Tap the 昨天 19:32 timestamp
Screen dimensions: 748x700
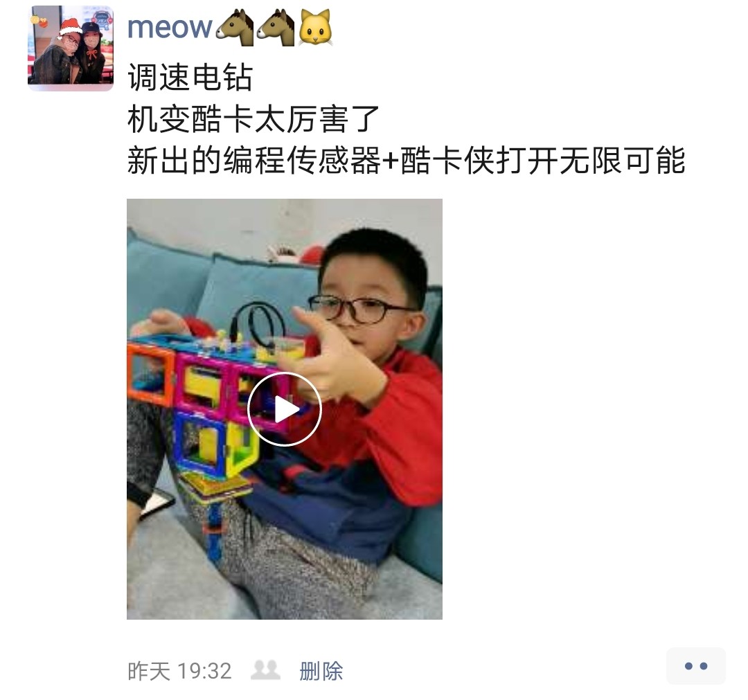point(179,671)
